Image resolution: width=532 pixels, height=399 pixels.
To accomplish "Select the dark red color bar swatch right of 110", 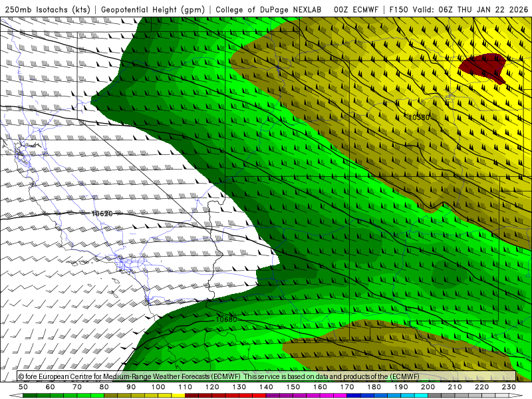I will [192, 396].
